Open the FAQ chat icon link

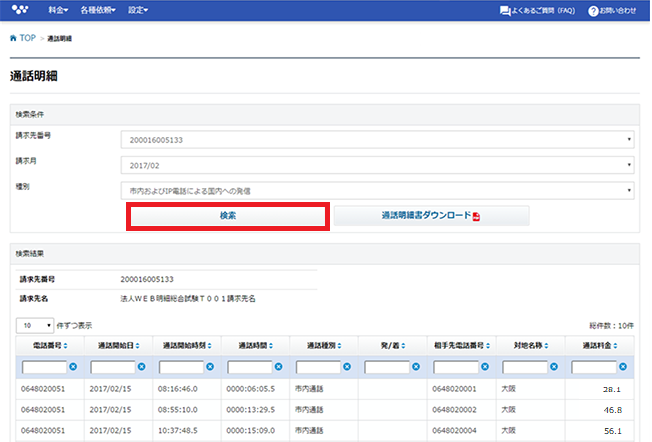pos(505,11)
